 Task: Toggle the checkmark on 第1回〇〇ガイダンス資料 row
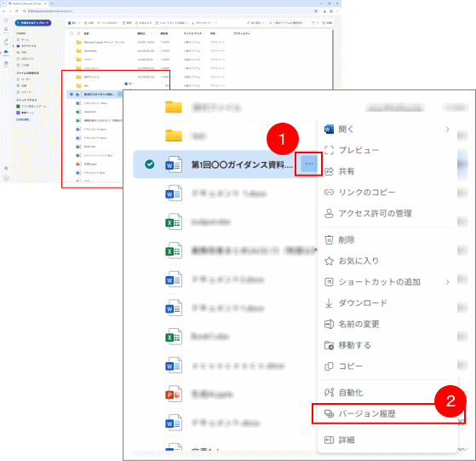pos(149,164)
